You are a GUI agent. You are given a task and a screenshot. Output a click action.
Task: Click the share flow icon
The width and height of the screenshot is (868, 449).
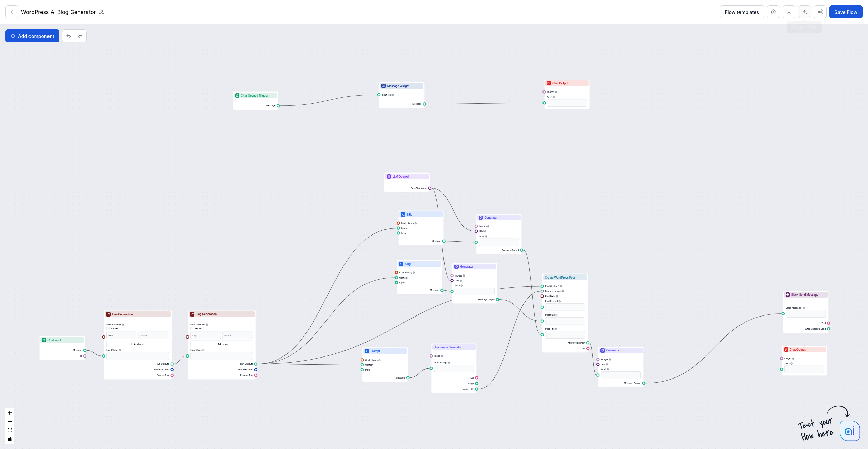(x=820, y=12)
